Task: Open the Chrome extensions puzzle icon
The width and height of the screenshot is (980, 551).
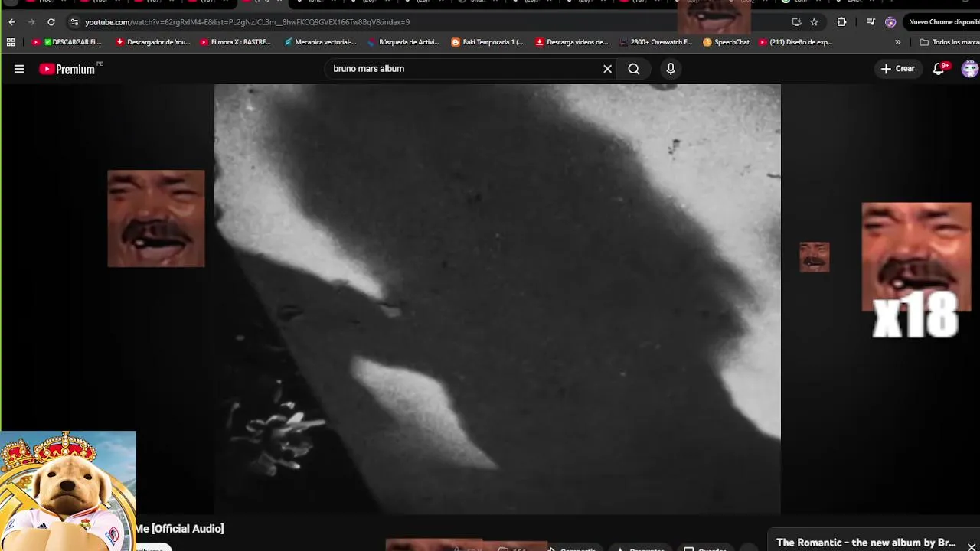Action: click(x=841, y=22)
